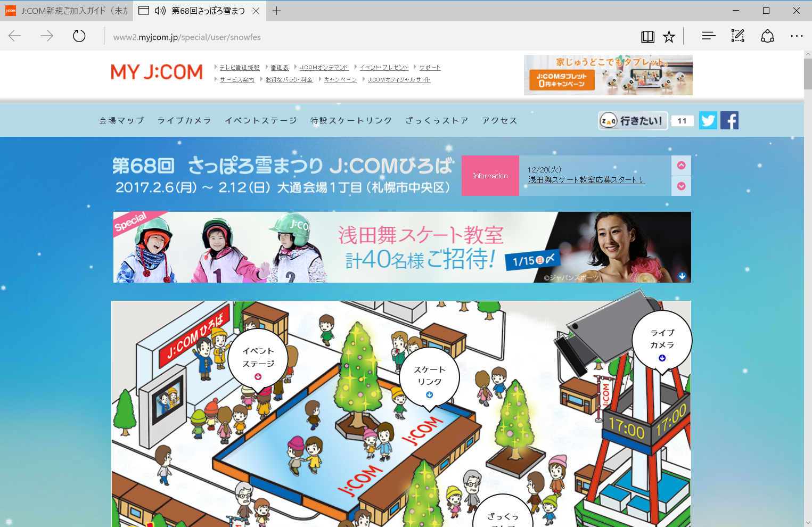This screenshot has width=812, height=527.
Task: Click the banner's blue down-arrow icon
Action: (682, 276)
